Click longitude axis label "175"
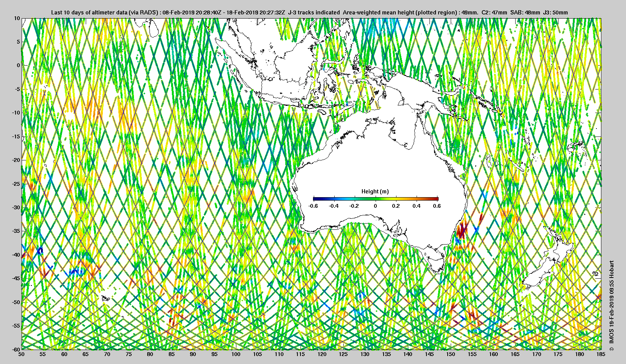Screen dimensions: 626x364 click(558, 354)
